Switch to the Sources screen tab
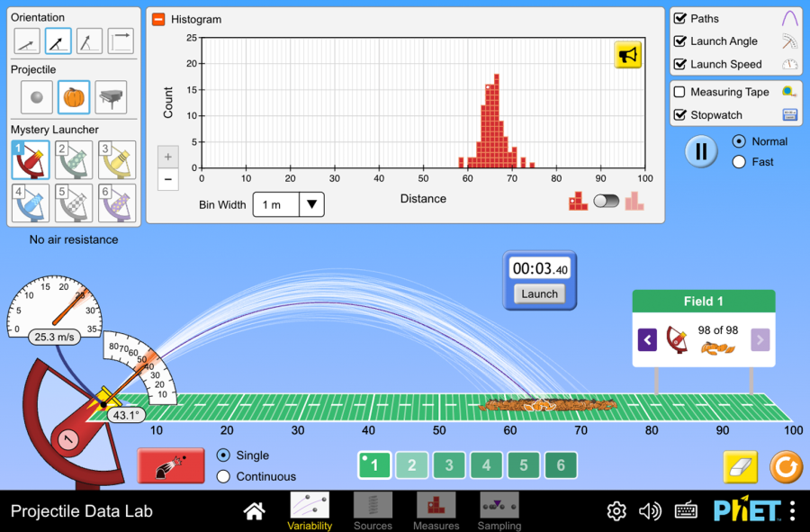810x532 pixels. 373,511
